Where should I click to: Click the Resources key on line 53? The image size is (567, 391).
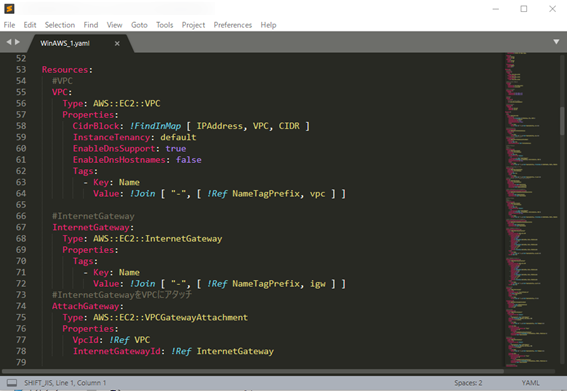click(x=65, y=69)
